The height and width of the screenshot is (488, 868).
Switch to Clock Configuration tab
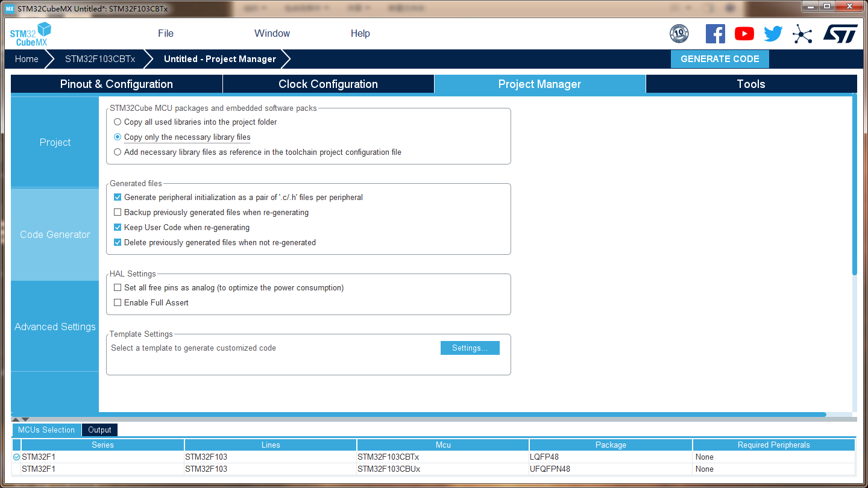329,84
